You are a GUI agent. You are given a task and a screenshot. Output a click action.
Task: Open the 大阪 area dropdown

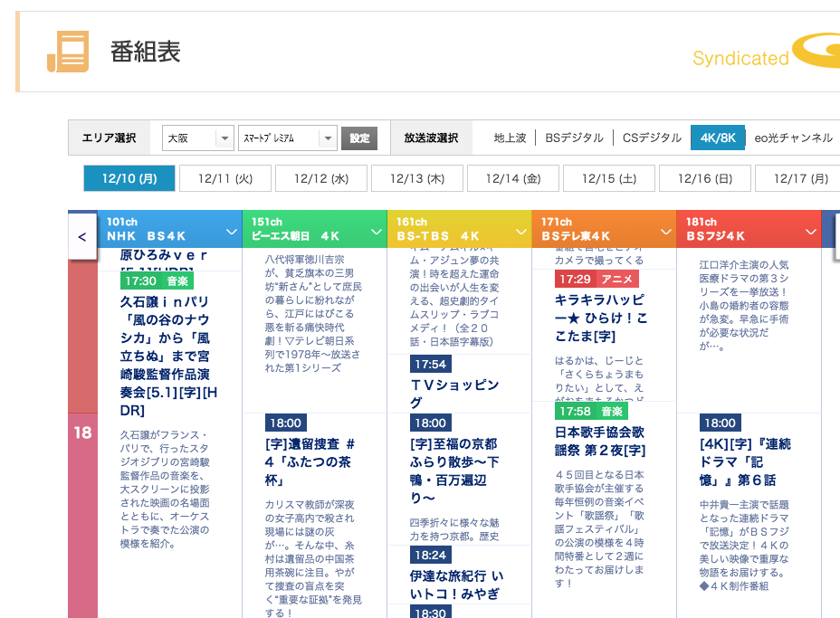pos(197,138)
